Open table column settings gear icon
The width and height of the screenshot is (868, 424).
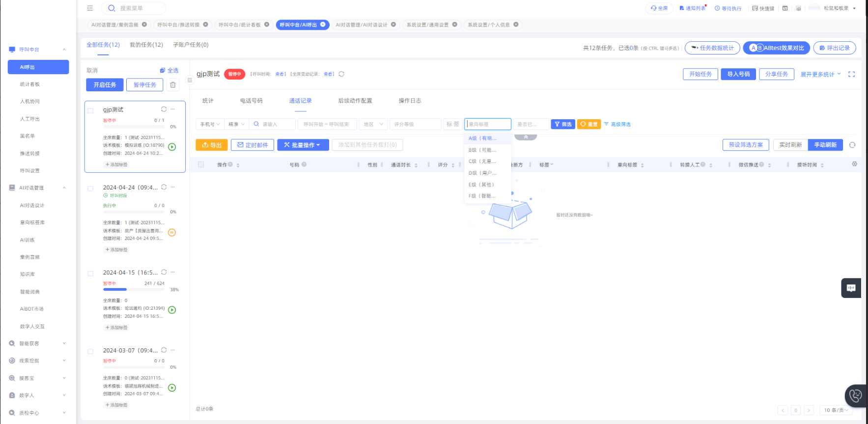point(854,164)
